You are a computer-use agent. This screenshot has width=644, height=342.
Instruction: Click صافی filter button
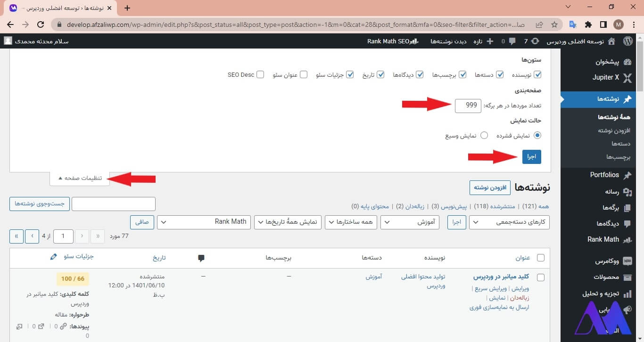[x=142, y=222]
